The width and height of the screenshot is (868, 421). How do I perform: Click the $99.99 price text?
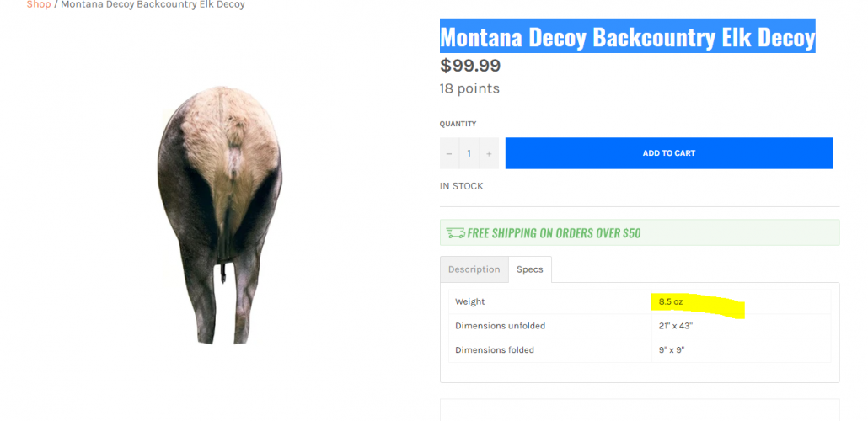(470, 66)
